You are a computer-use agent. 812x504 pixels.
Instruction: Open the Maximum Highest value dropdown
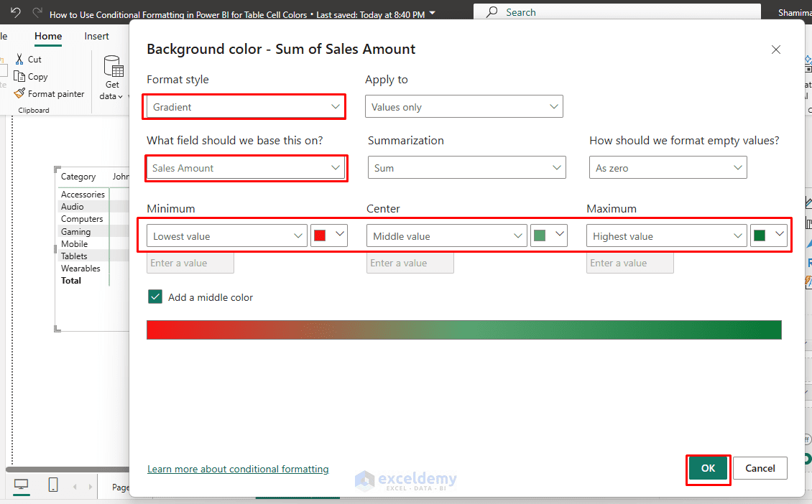click(x=666, y=236)
